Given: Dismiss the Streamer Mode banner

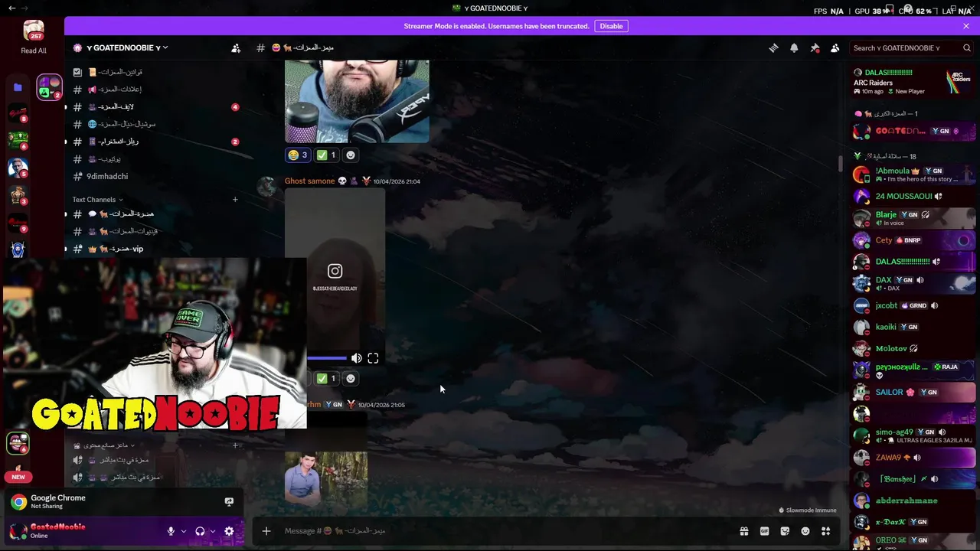Looking at the screenshot, I should pyautogui.click(x=966, y=26).
